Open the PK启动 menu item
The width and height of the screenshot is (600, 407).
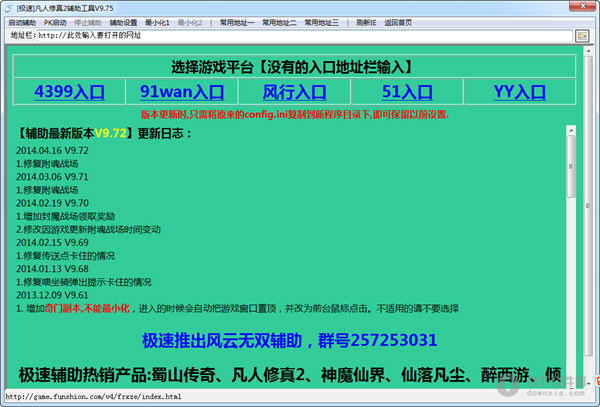pos(55,23)
